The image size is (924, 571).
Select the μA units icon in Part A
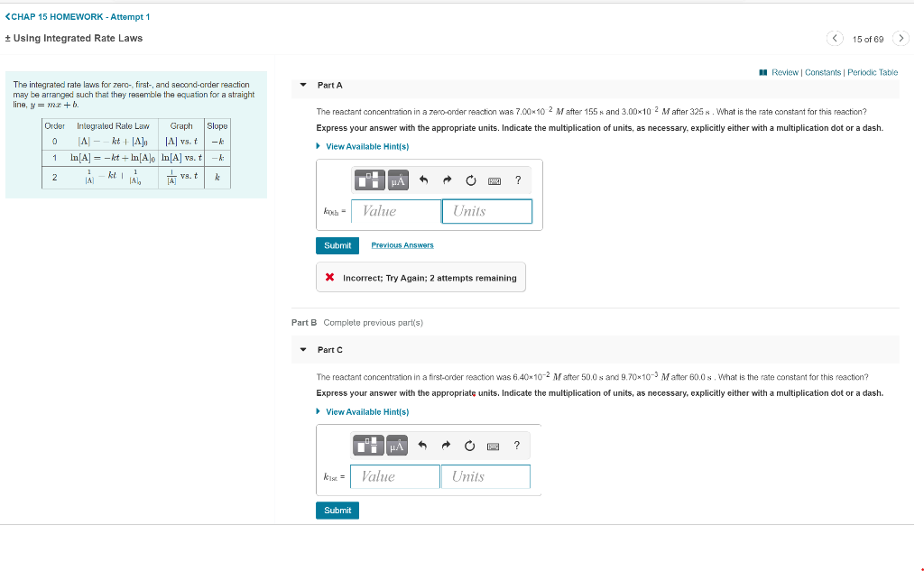coord(398,180)
